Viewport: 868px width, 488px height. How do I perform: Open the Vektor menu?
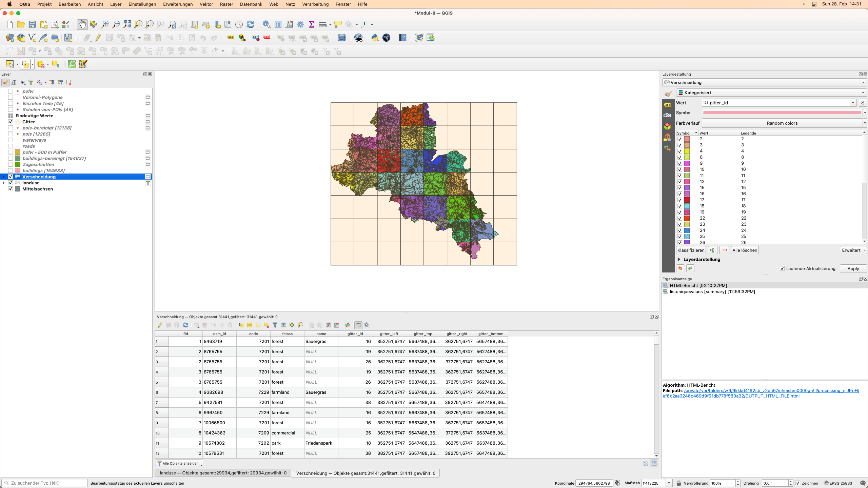pyautogui.click(x=206, y=4)
